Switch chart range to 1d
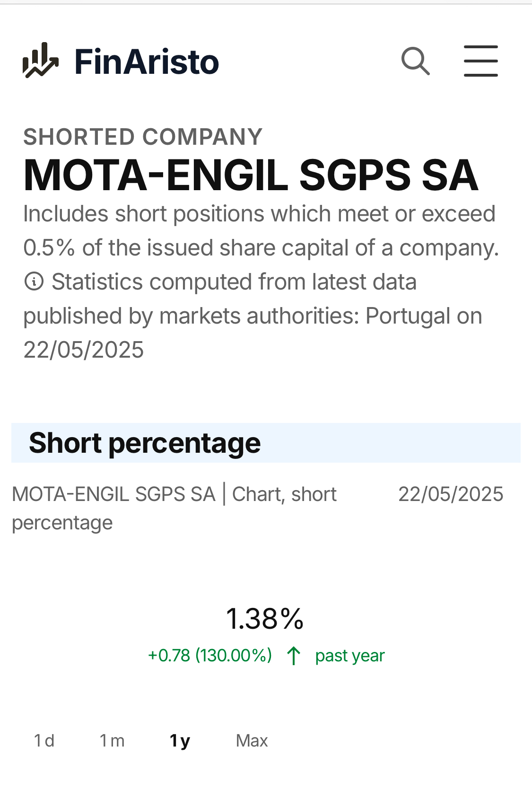The width and height of the screenshot is (532, 791). click(x=44, y=740)
